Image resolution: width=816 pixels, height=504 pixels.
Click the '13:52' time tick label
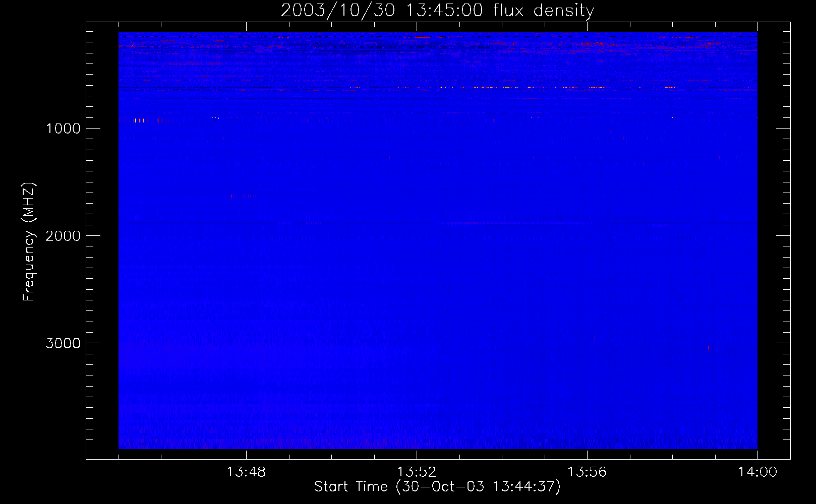click(x=417, y=472)
